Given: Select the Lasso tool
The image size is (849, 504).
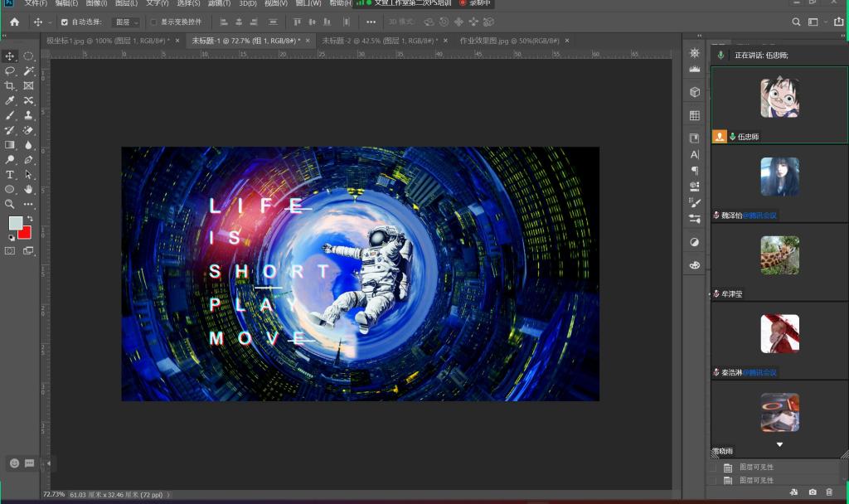Looking at the screenshot, I should (x=10, y=71).
